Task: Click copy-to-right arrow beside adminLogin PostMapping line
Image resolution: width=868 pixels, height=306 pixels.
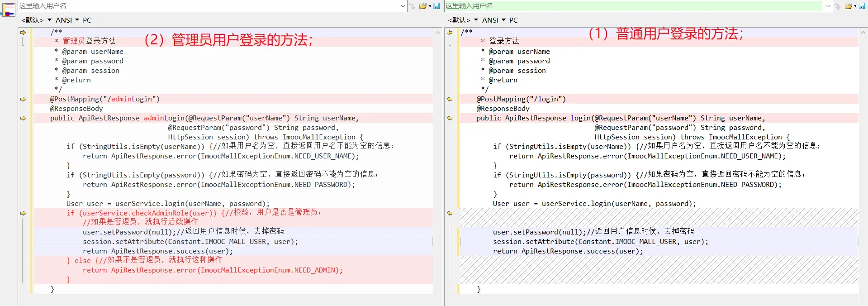Action: click(x=23, y=99)
